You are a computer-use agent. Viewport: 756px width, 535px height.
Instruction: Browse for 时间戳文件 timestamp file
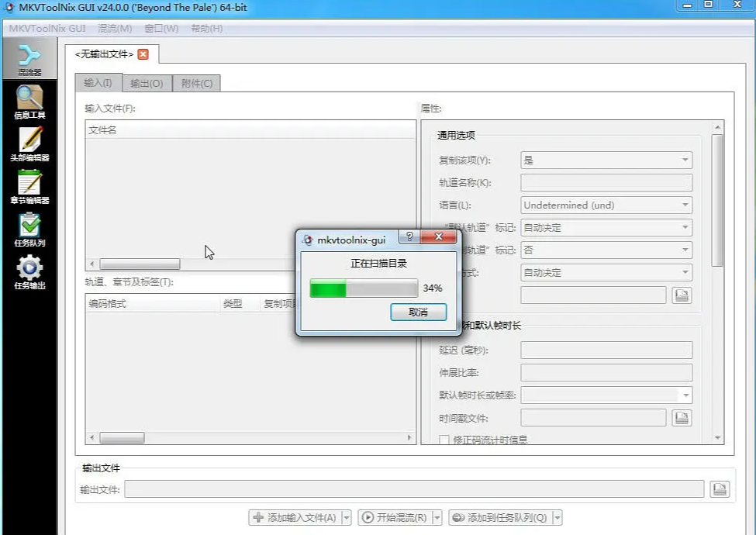(x=682, y=417)
